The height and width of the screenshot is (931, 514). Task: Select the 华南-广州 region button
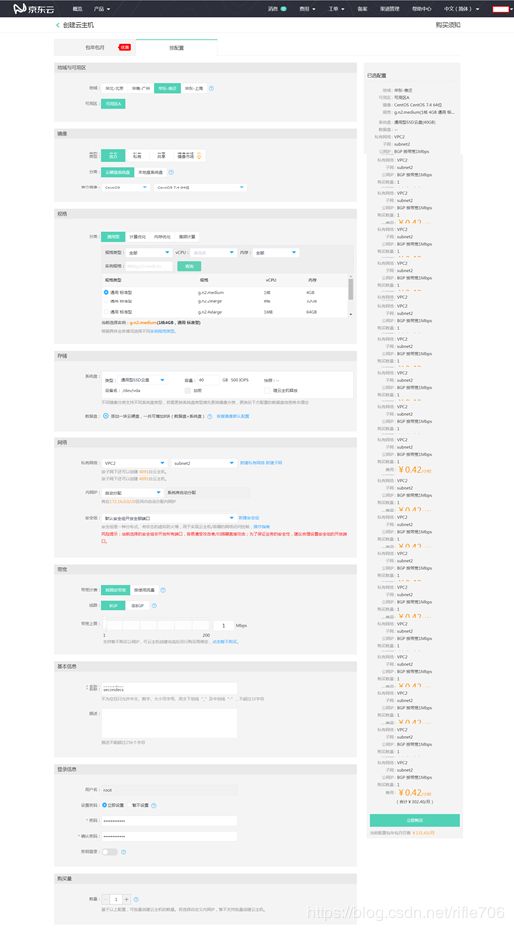141,88
